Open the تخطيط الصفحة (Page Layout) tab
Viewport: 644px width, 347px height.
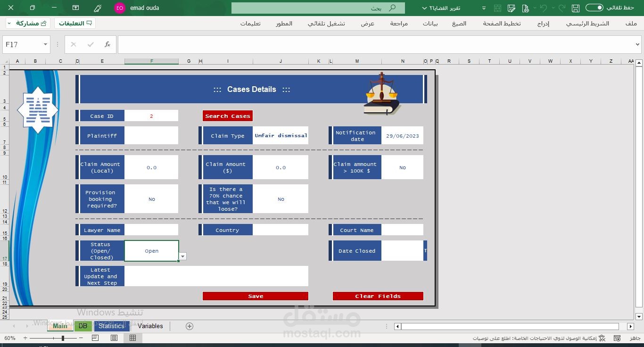click(502, 24)
